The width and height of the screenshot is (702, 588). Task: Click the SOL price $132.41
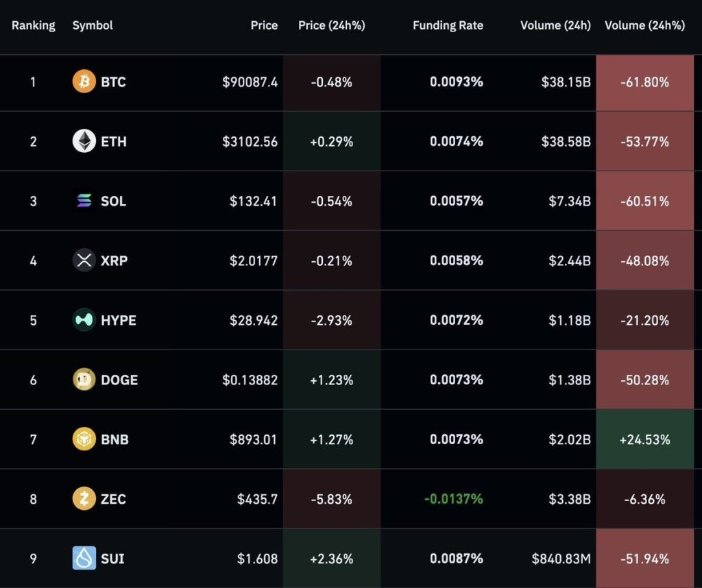(254, 201)
